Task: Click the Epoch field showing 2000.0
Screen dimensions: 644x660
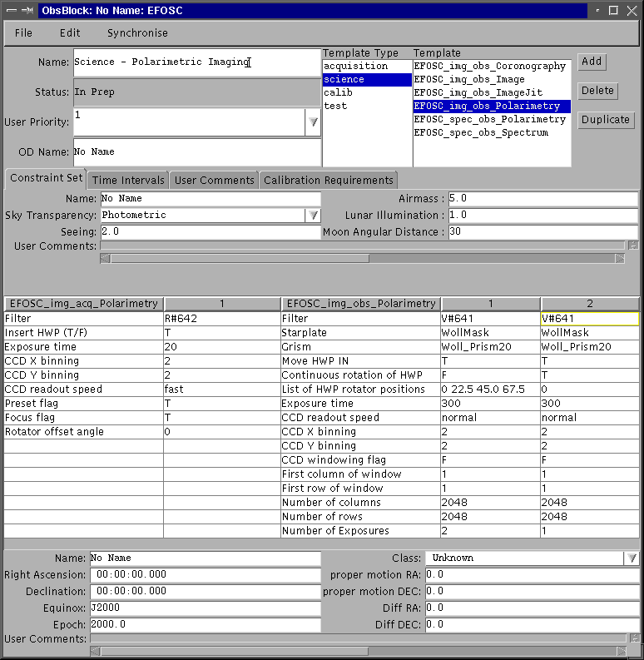Action: click(206, 625)
